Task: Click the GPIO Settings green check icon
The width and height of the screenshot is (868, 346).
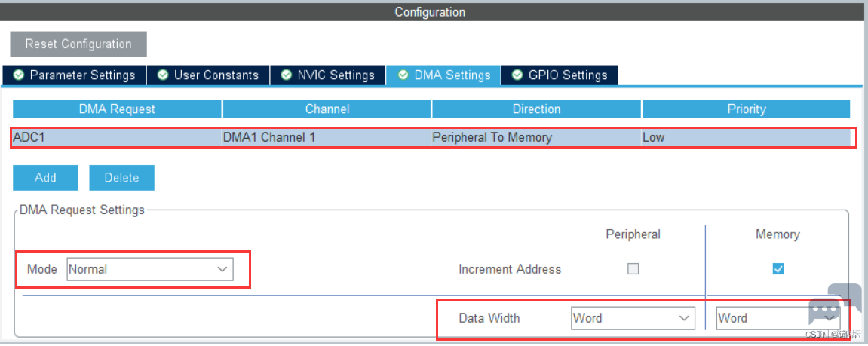Action: coord(517,75)
